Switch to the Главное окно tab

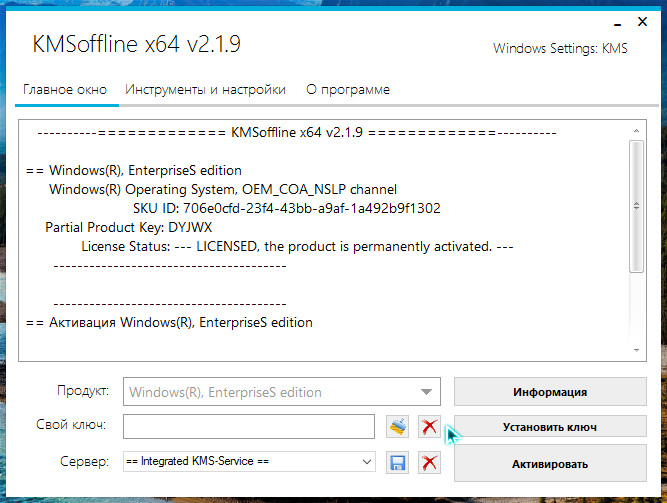pyautogui.click(x=65, y=90)
